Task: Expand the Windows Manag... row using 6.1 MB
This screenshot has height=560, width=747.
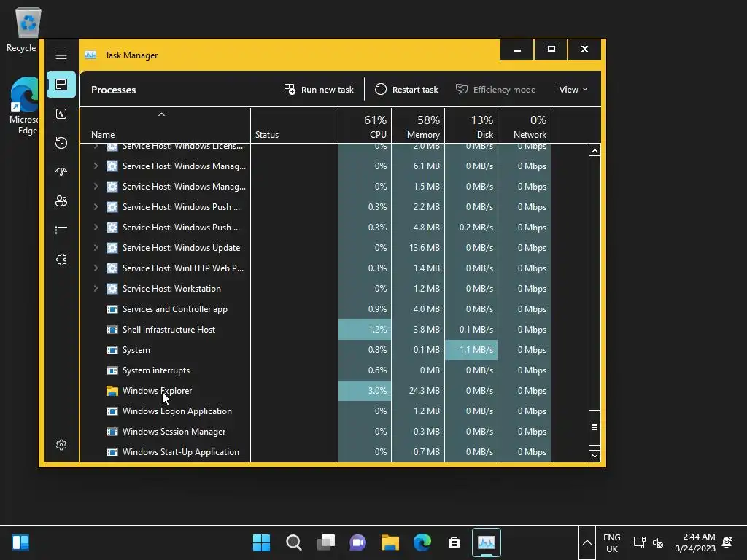Action: coord(96,166)
